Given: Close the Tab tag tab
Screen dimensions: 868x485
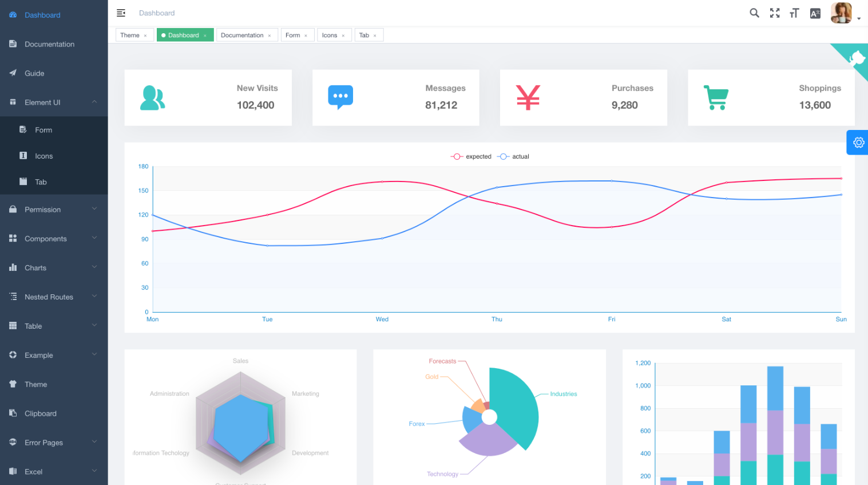Looking at the screenshot, I should coord(375,36).
